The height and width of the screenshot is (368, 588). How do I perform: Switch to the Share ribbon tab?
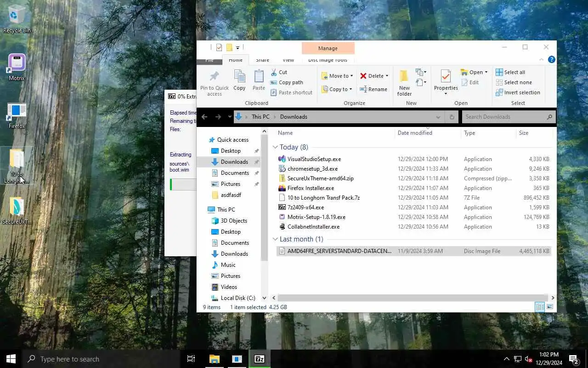coord(262,60)
